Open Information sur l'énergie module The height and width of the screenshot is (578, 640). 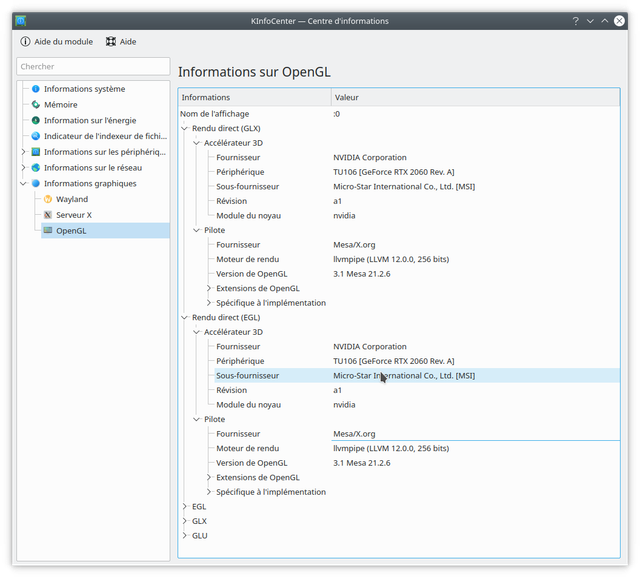coord(90,120)
